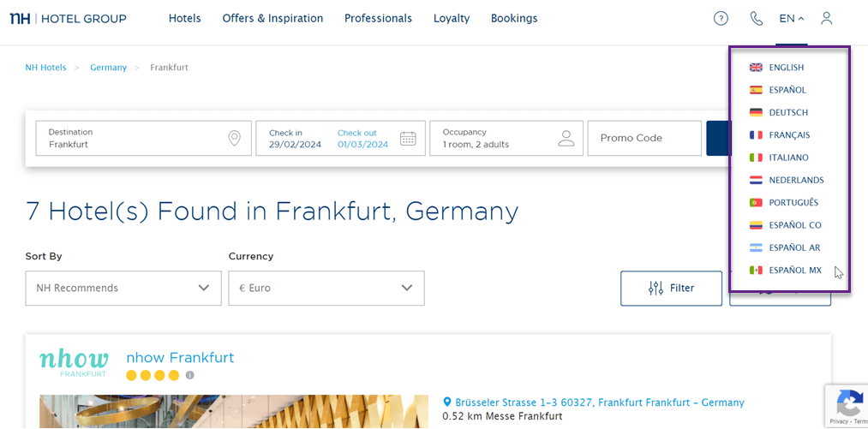Click the info icon beside hotel stars
The height and width of the screenshot is (429, 868).
click(x=190, y=375)
